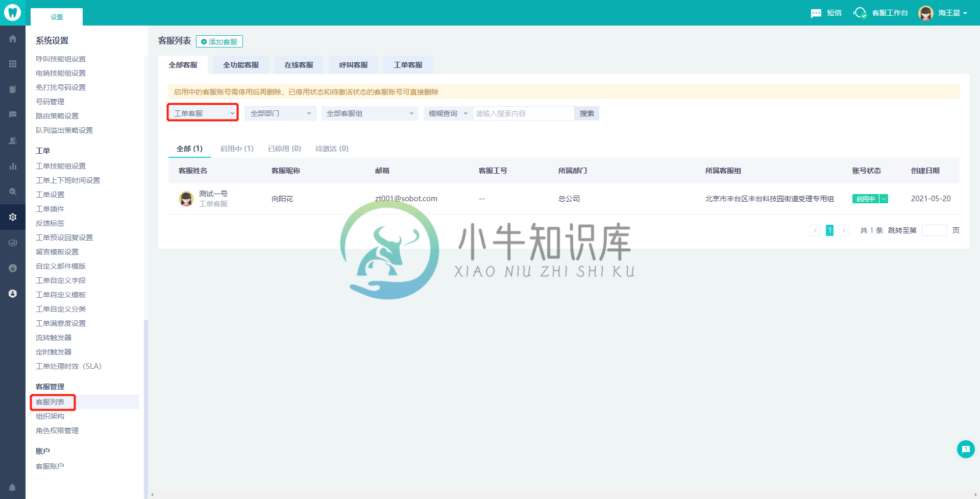
Task: Switch to the 呼叫客服 tab
Action: [x=353, y=65]
